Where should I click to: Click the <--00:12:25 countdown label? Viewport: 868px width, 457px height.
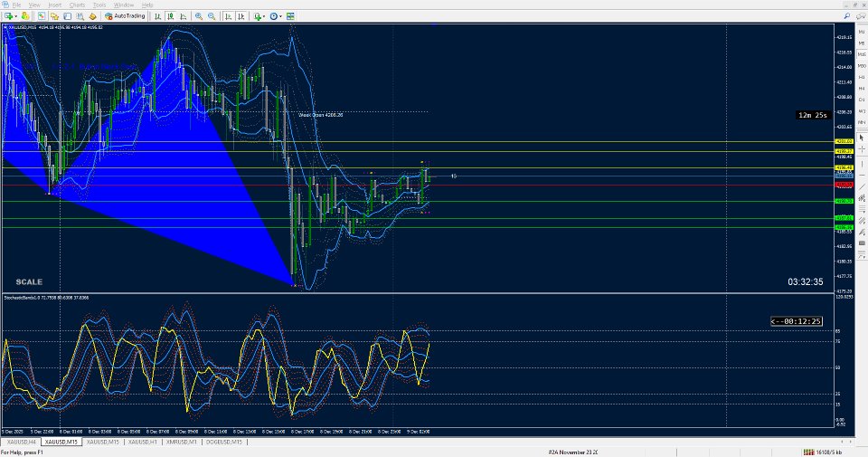tap(796, 321)
